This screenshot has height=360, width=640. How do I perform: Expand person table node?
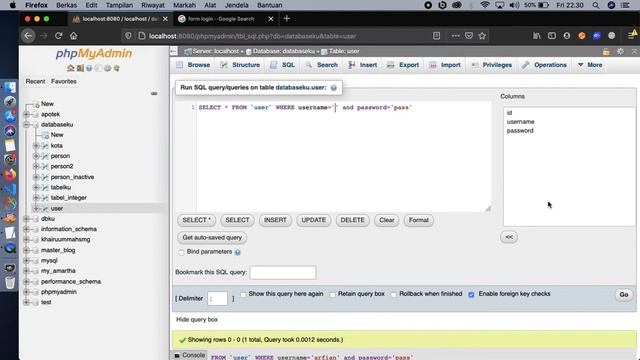36,156
